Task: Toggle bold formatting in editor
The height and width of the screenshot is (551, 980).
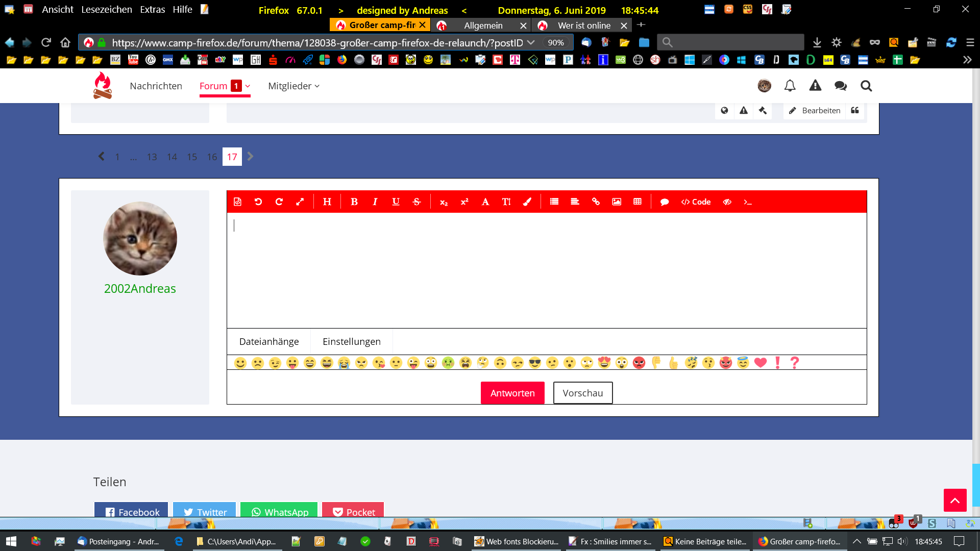Action: pos(354,202)
